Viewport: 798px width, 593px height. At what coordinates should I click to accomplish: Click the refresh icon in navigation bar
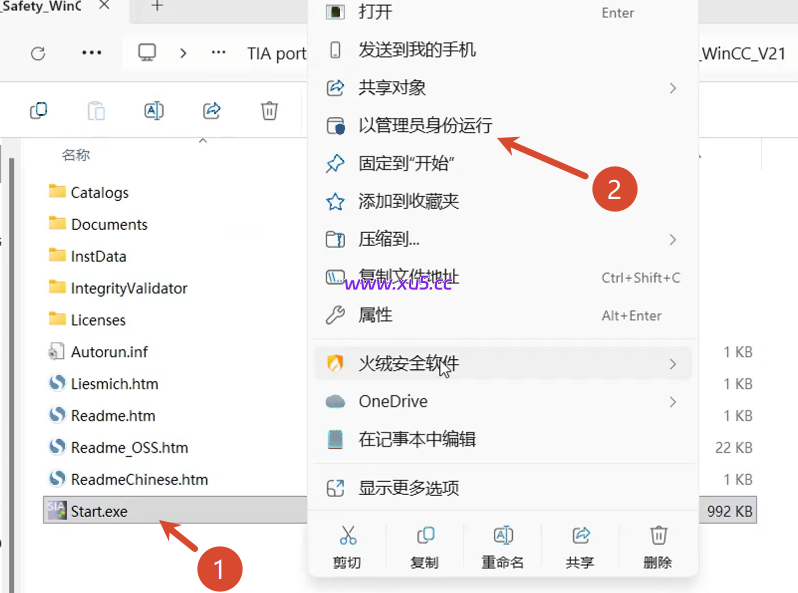tap(38, 53)
